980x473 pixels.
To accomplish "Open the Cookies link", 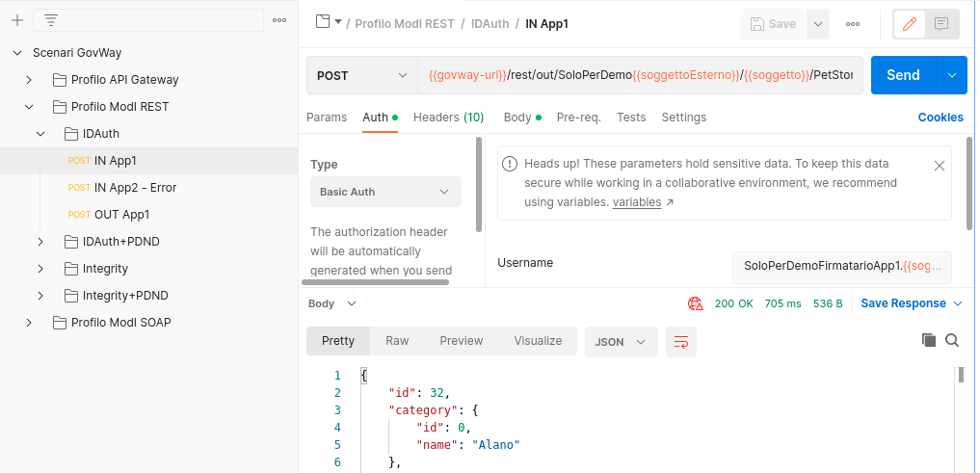I will [940, 118].
